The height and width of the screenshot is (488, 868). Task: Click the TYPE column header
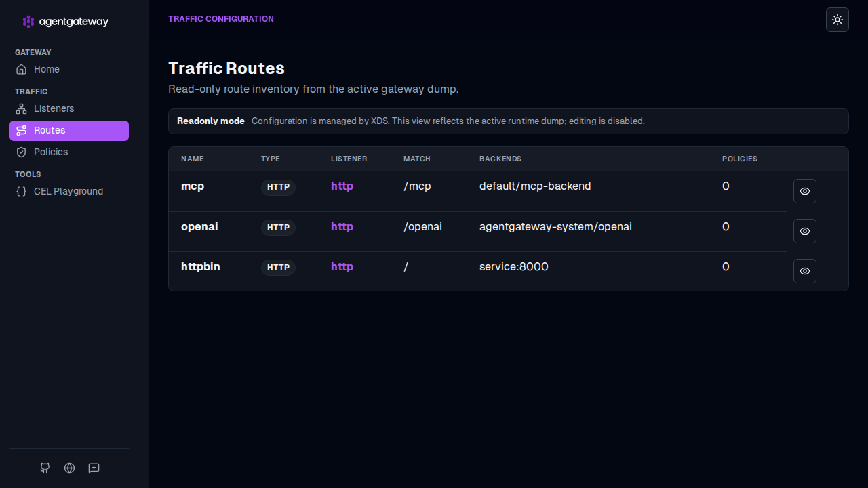click(x=271, y=159)
